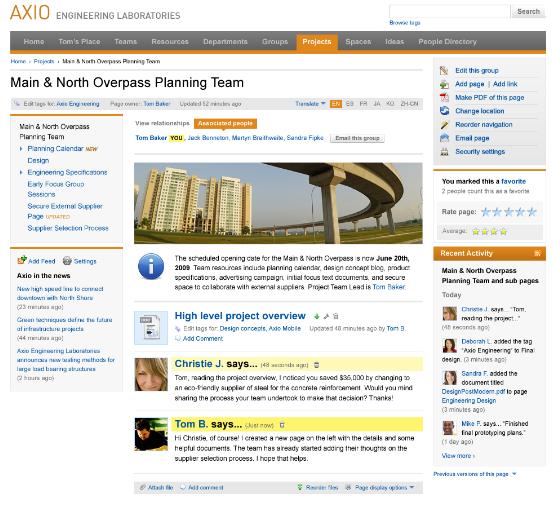Click the Reorder navigation icon
The image size is (553, 508).
tap(444, 125)
